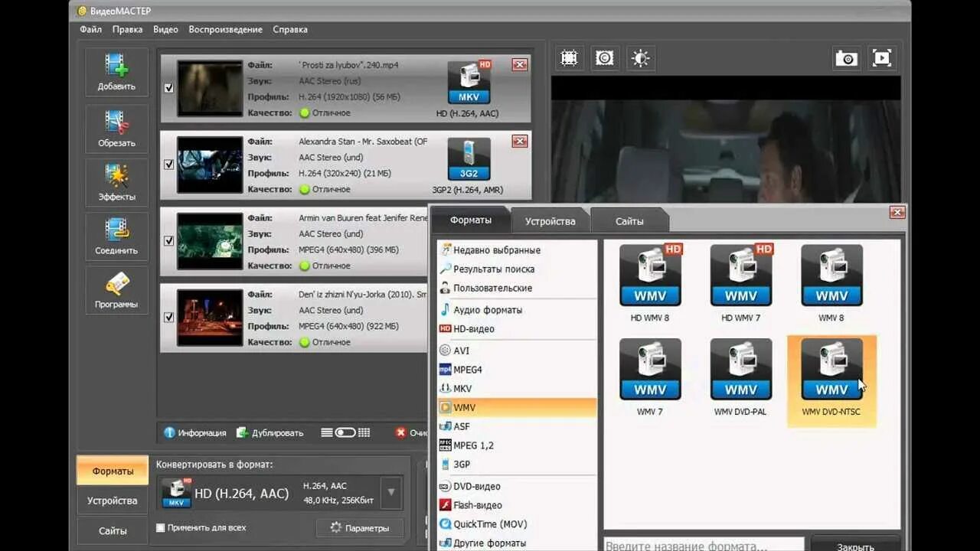This screenshot has height=551, width=980.
Task: Select MKV format category
Action: [517, 389]
